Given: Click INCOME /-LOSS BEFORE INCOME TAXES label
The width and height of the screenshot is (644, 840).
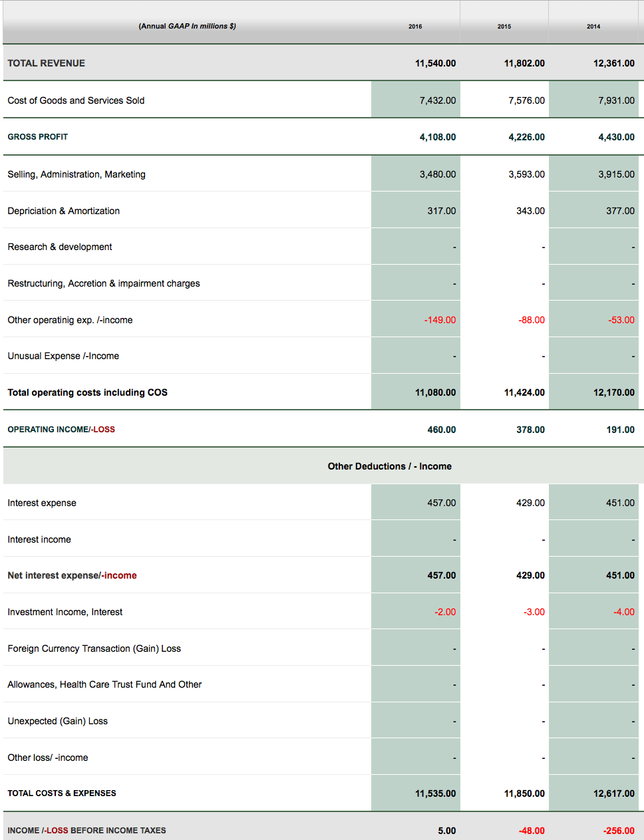Looking at the screenshot, I should pyautogui.click(x=86, y=831).
